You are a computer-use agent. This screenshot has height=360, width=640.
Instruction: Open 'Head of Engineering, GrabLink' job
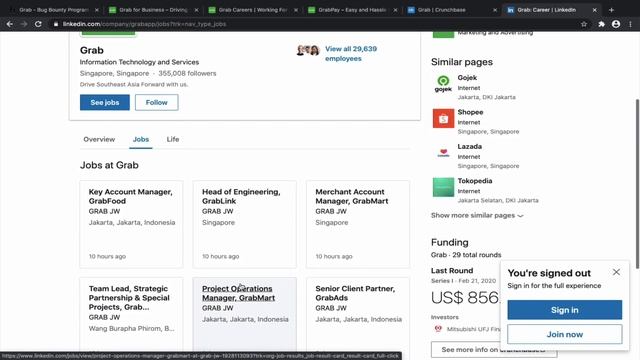(244, 224)
